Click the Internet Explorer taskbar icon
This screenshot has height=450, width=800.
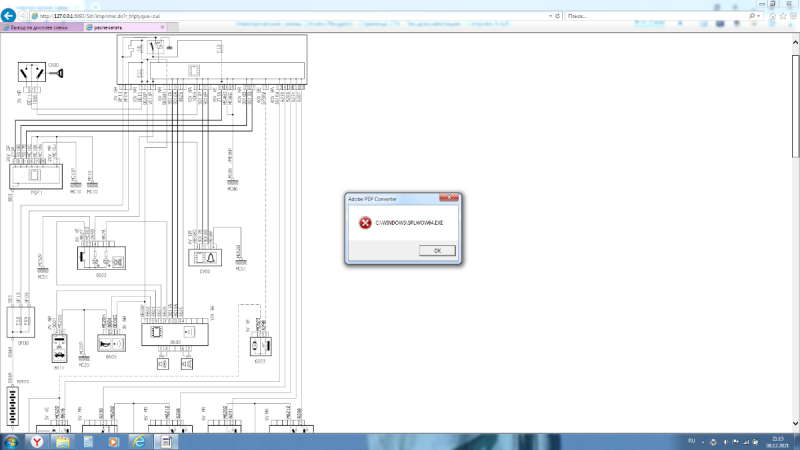(x=140, y=440)
